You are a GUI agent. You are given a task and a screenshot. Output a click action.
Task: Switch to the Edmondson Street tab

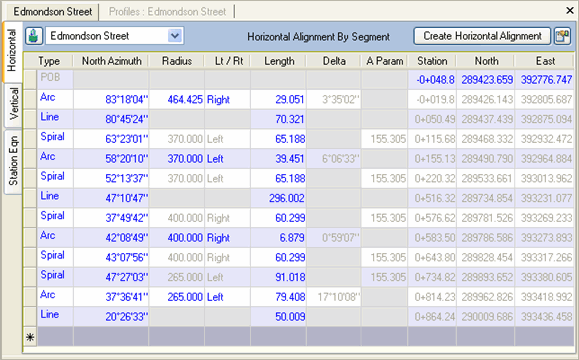(x=52, y=12)
